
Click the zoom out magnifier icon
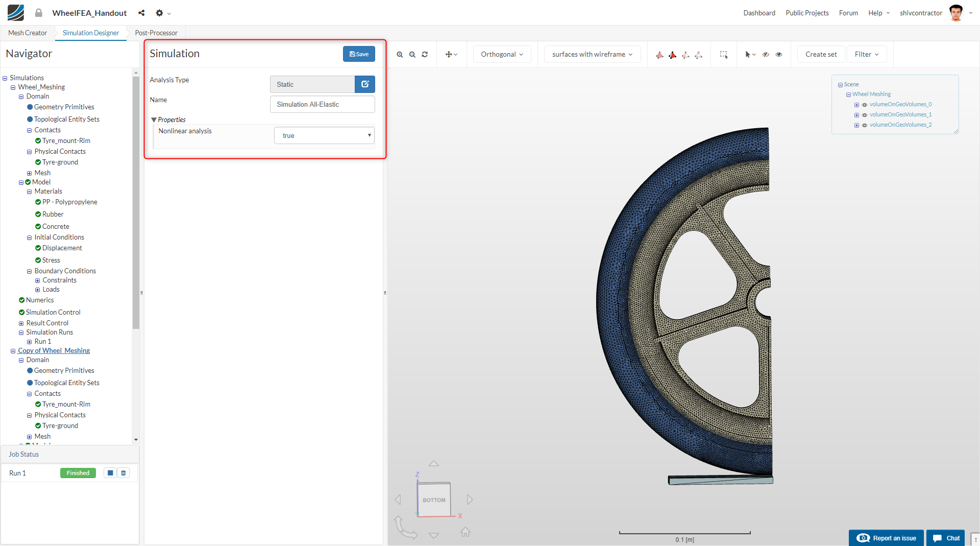(412, 55)
